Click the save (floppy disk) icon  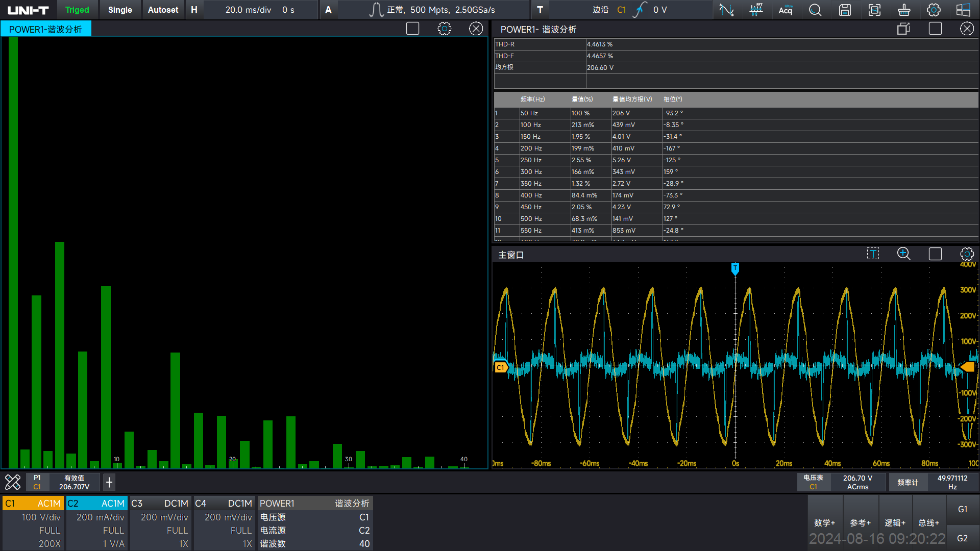[845, 10]
